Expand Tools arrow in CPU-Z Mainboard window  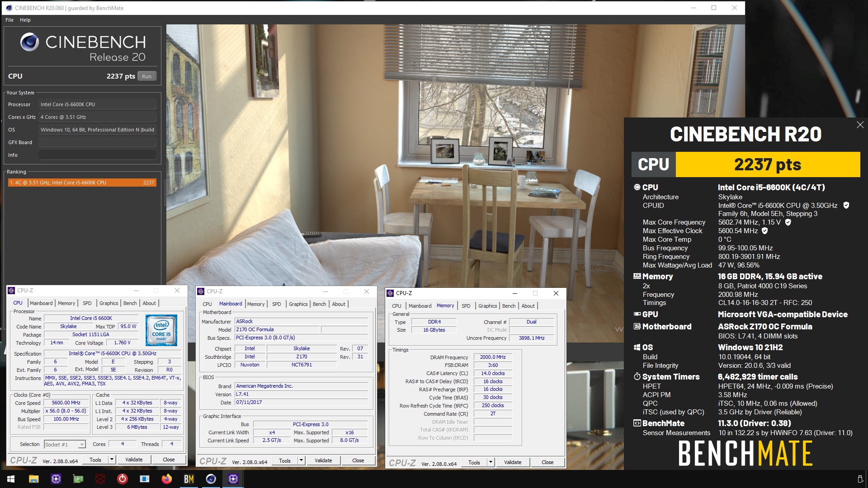tap(301, 460)
